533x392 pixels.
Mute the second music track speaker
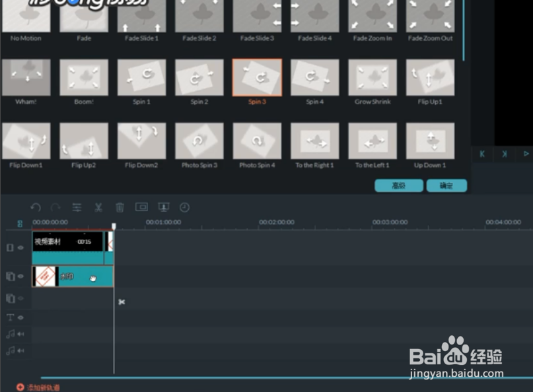tap(20, 350)
